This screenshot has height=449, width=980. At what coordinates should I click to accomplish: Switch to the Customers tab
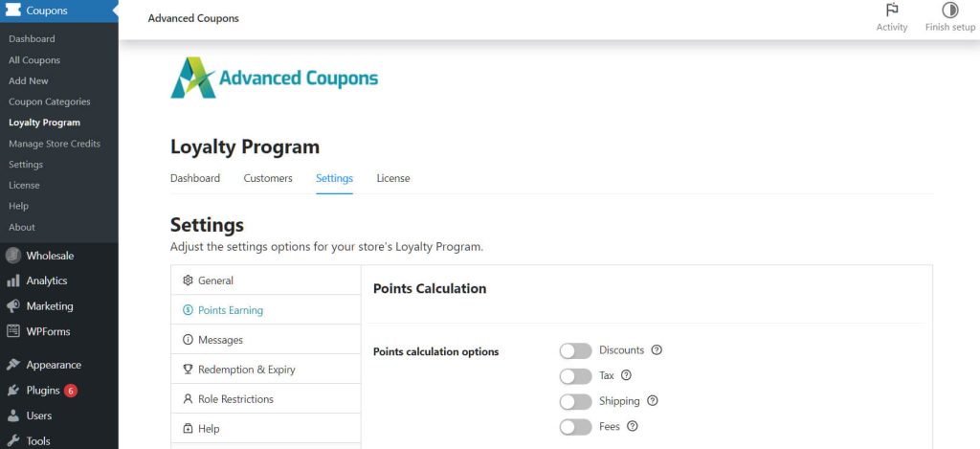point(268,178)
